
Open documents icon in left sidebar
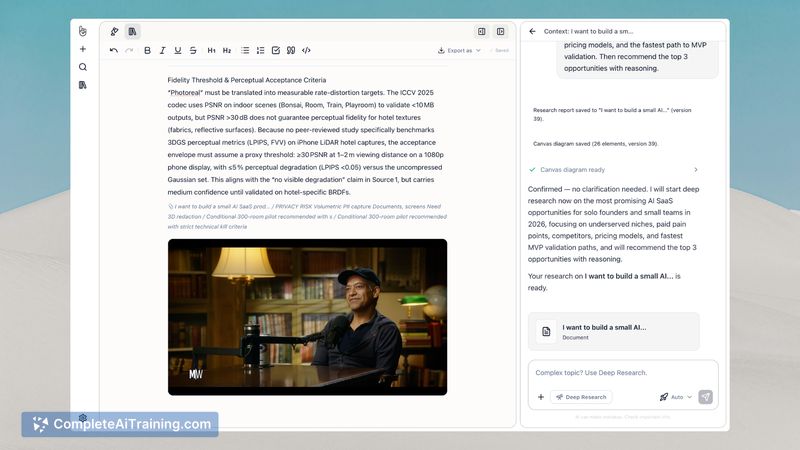point(83,85)
